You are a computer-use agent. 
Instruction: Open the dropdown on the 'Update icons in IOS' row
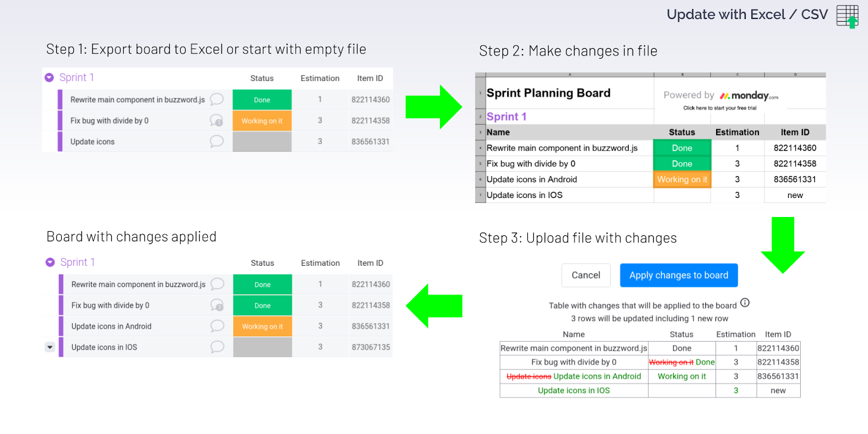coord(50,347)
